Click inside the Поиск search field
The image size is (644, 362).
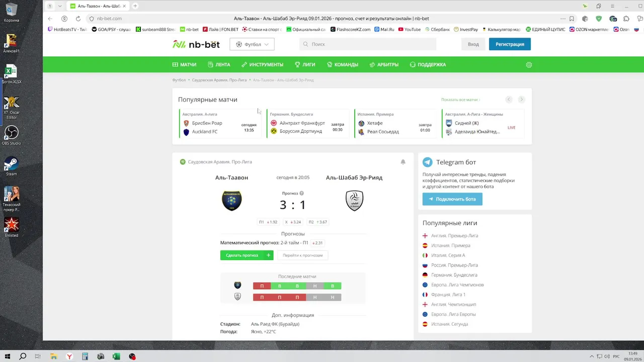(368, 44)
